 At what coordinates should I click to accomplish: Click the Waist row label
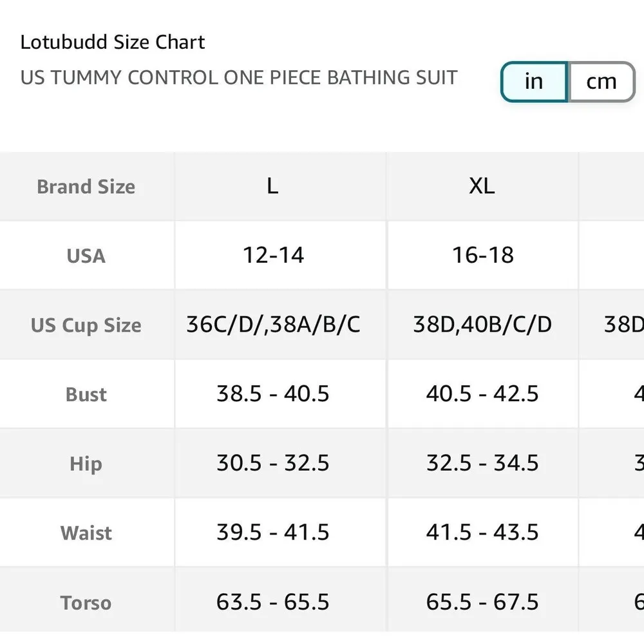(x=86, y=533)
